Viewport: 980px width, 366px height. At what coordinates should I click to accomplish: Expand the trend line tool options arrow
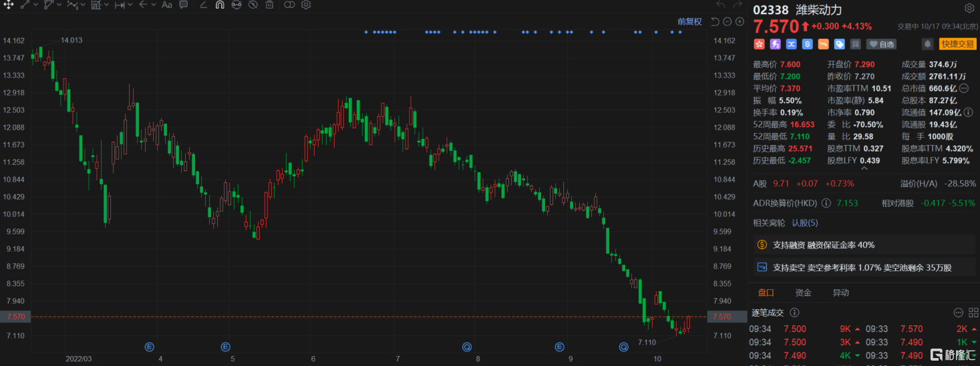pos(35,5)
